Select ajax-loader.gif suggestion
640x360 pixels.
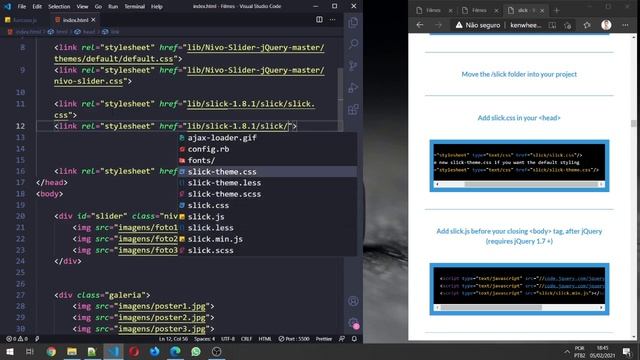point(267,138)
